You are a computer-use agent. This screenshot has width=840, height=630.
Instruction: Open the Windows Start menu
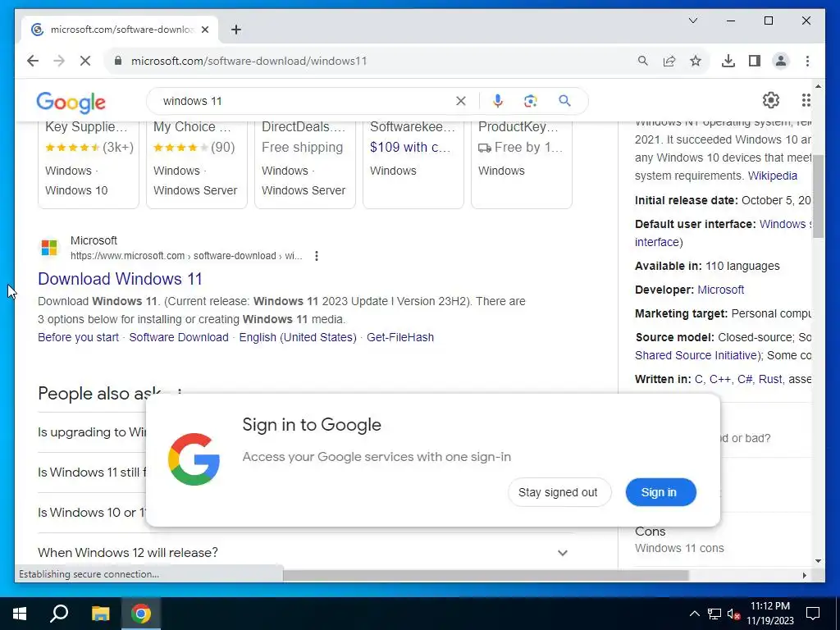pos(20,614)
